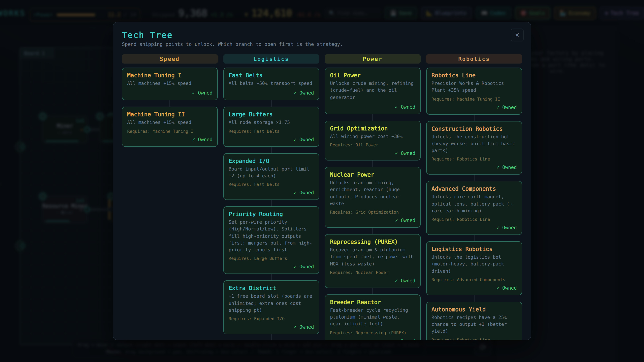
Task: Select the Speed branch header
Action: 170,59
